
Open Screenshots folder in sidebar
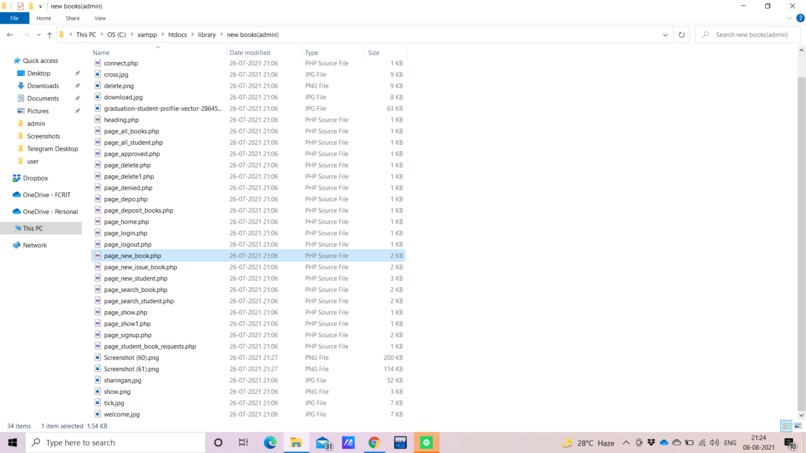point(43,136)
